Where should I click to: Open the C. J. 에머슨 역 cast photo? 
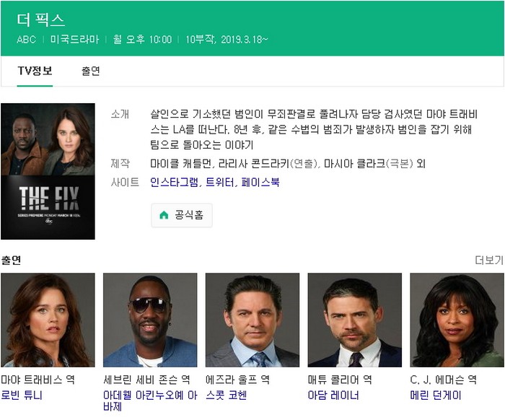click(457, 320)
